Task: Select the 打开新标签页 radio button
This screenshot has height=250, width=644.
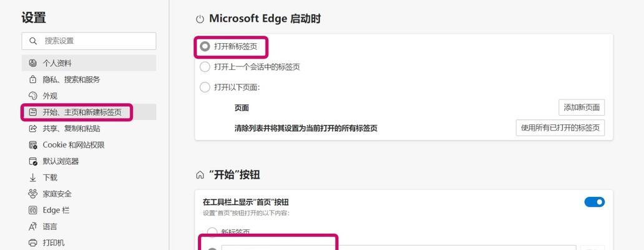Action: [205, 46]
